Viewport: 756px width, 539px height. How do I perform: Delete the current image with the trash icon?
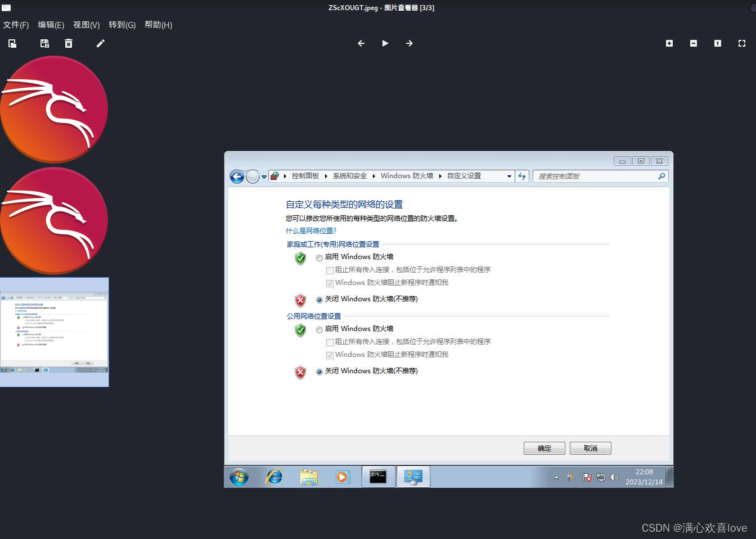point(69,43)
